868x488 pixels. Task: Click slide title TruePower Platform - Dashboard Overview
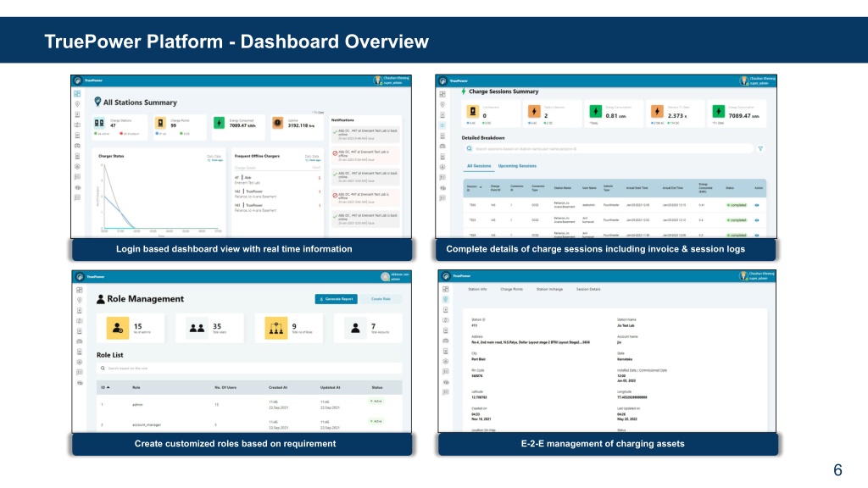(x=236, y=42)
